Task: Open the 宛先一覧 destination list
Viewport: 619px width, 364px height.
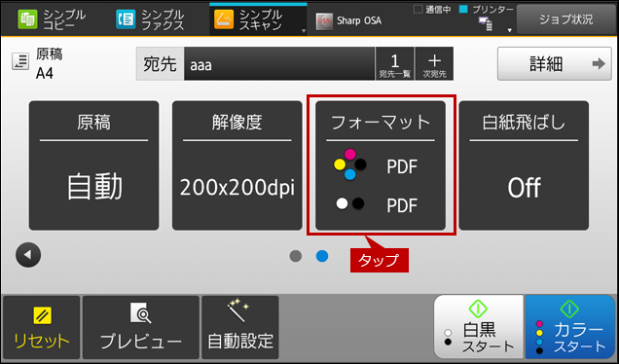Action: click(x=395, y=64)
